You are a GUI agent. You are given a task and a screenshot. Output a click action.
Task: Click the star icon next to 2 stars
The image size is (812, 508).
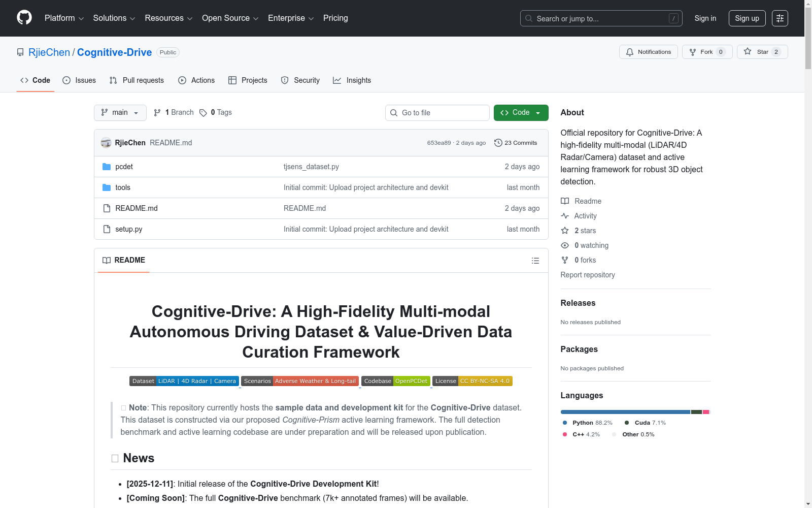565,231
